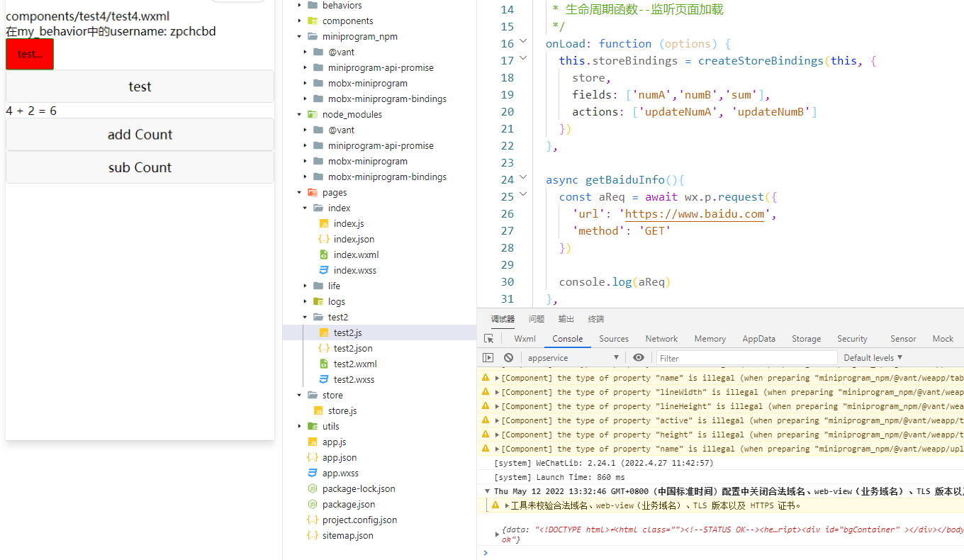Click the test button in simulator
This screenshot has height=560, width=964.
(x=140, y=86)
